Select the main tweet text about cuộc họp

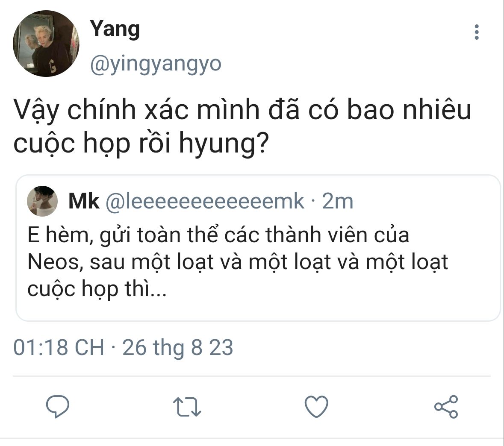click(x=242, y=126)
